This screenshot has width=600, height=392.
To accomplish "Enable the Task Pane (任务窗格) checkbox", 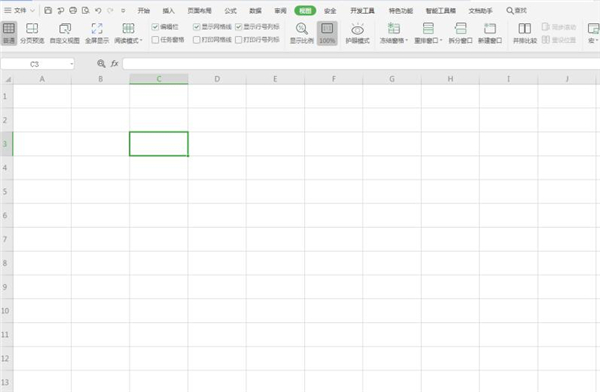I will [x=155, y=39].
